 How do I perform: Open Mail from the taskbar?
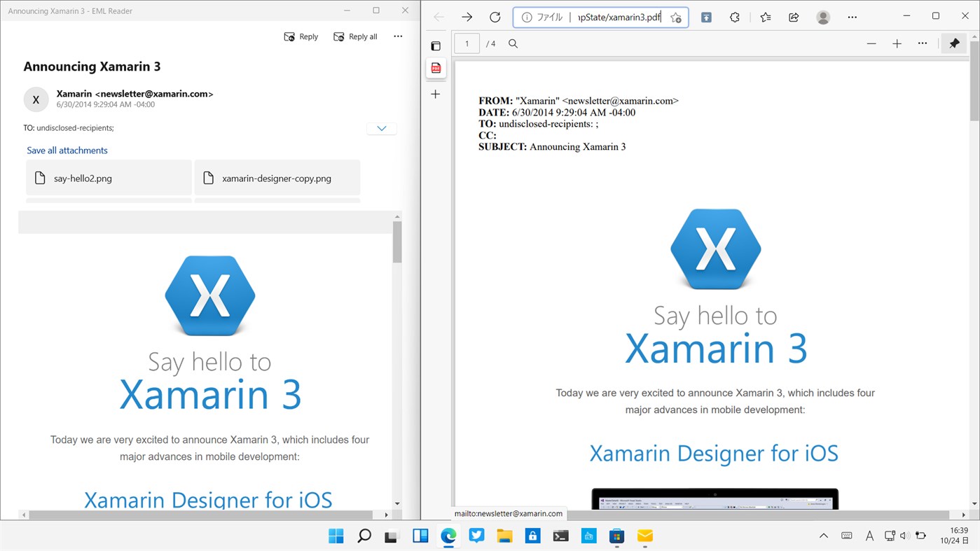coord(644,536)
